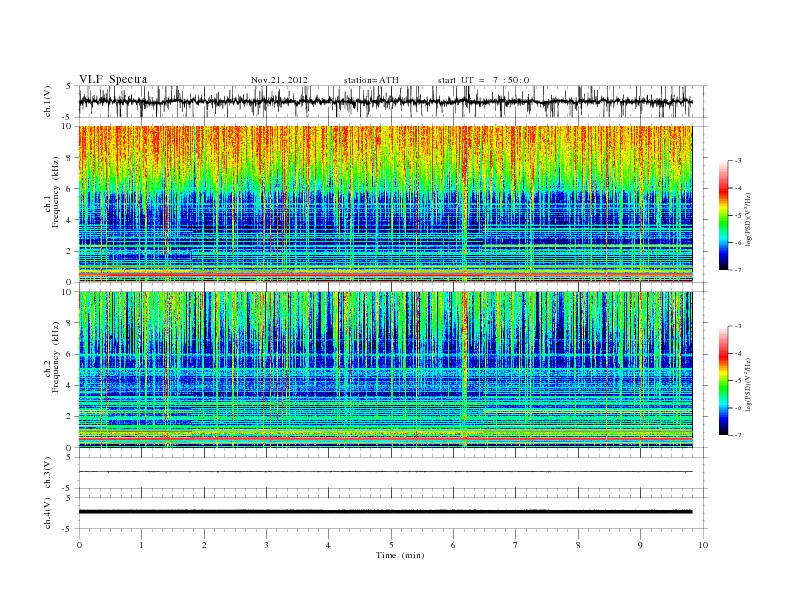
Task: Click the "station=ATH" header label
Action: click(371, 80)
